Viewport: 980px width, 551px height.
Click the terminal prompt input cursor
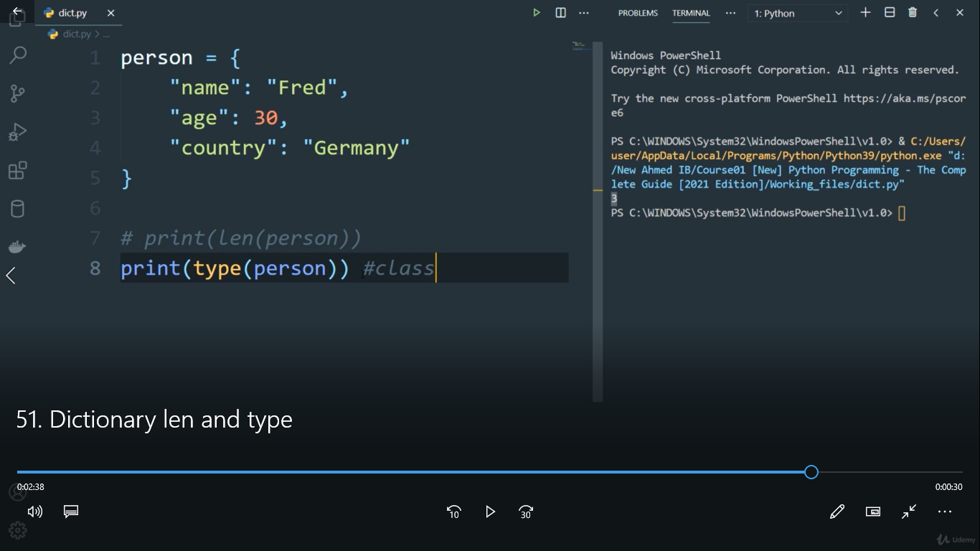click(902, 213)
